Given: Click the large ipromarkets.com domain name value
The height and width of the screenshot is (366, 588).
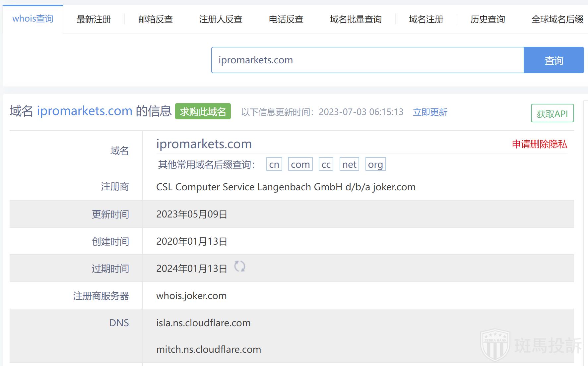Looking at the screenshot, I should pyautogui.click(x=204, y=144).
